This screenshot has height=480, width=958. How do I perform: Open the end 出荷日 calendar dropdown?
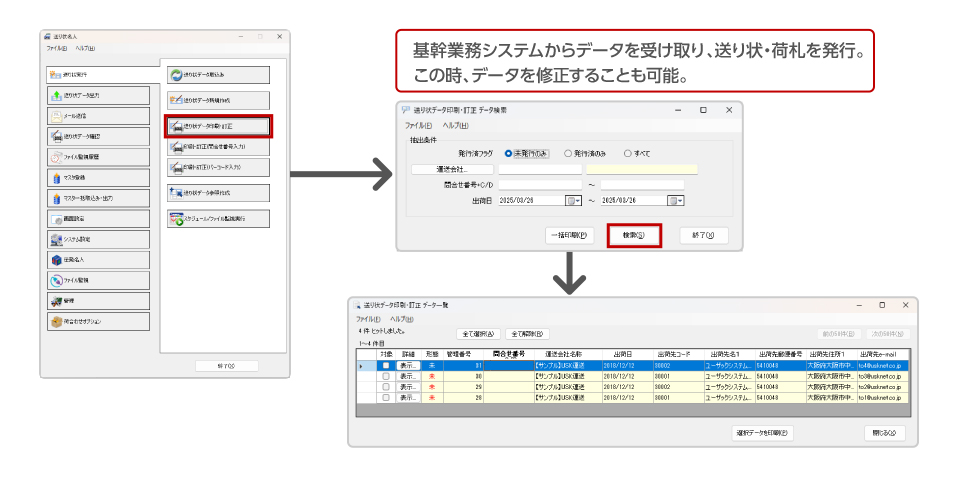coord(676,200)
